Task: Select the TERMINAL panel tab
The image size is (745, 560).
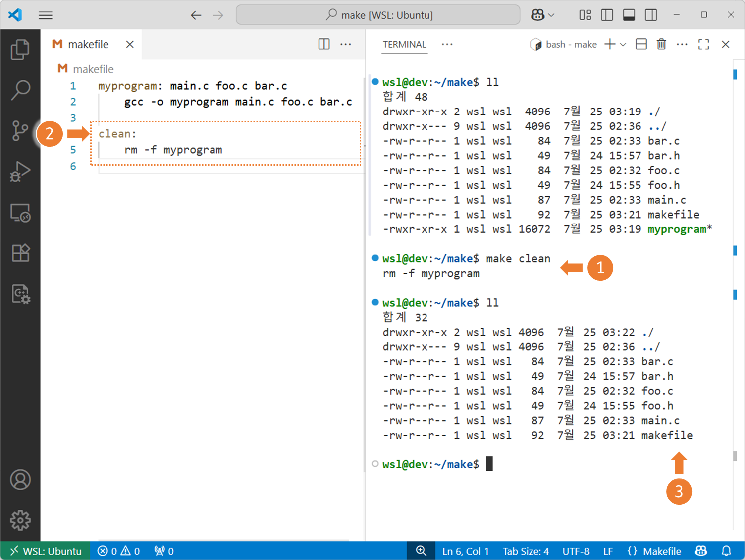Action: [405, 44]
